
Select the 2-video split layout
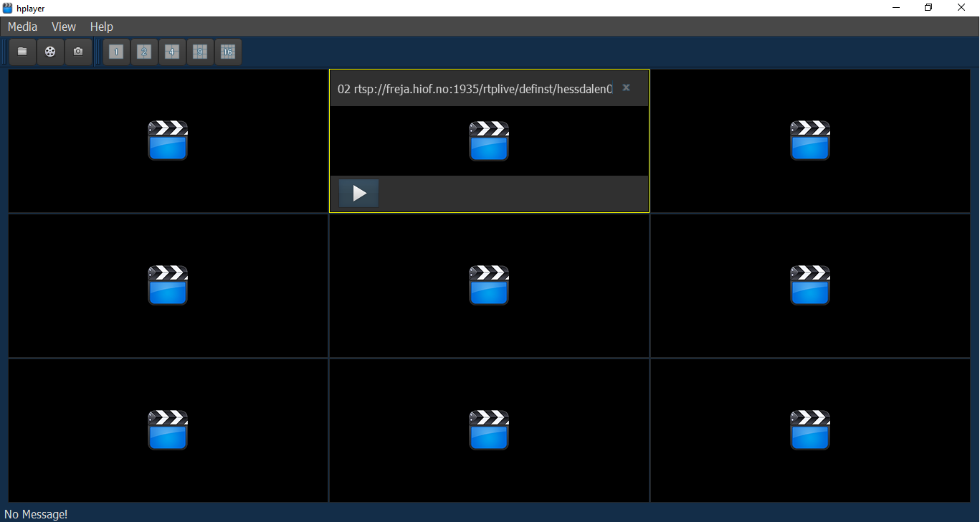[x=144, y=52]
